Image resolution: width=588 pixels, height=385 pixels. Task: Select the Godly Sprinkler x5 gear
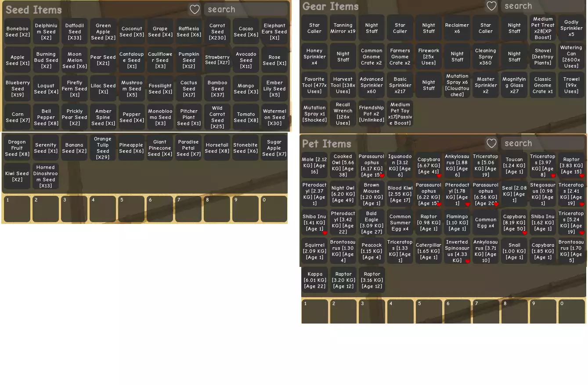[x=571, y=29]
